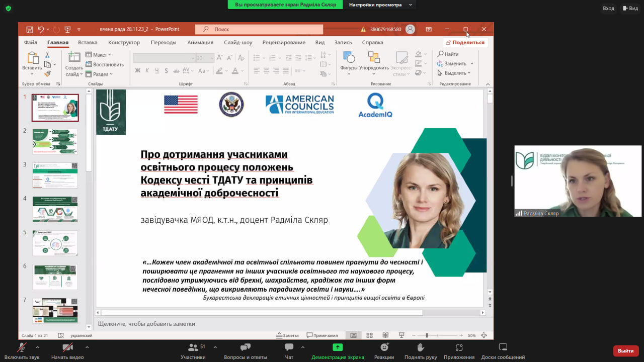This screenshot has width=644, height=362.
Task: Collapse the PowerPoint ribbon
Action: tap(488, 84)
